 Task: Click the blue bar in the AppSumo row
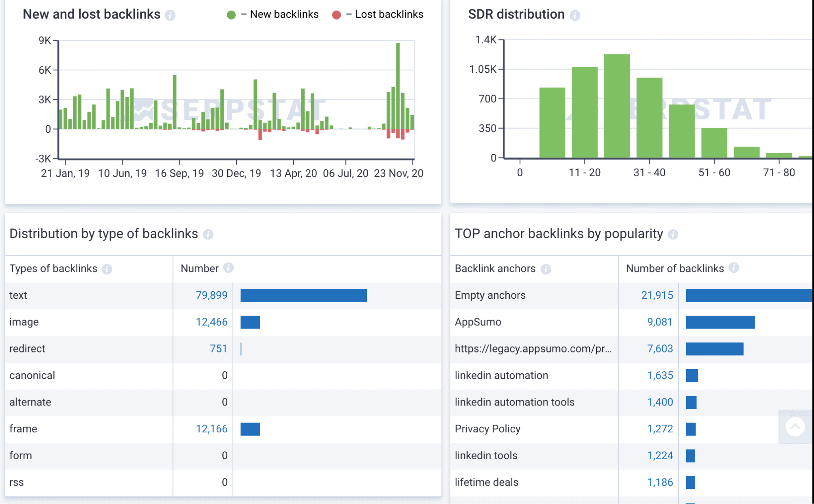tap(720, 322)
